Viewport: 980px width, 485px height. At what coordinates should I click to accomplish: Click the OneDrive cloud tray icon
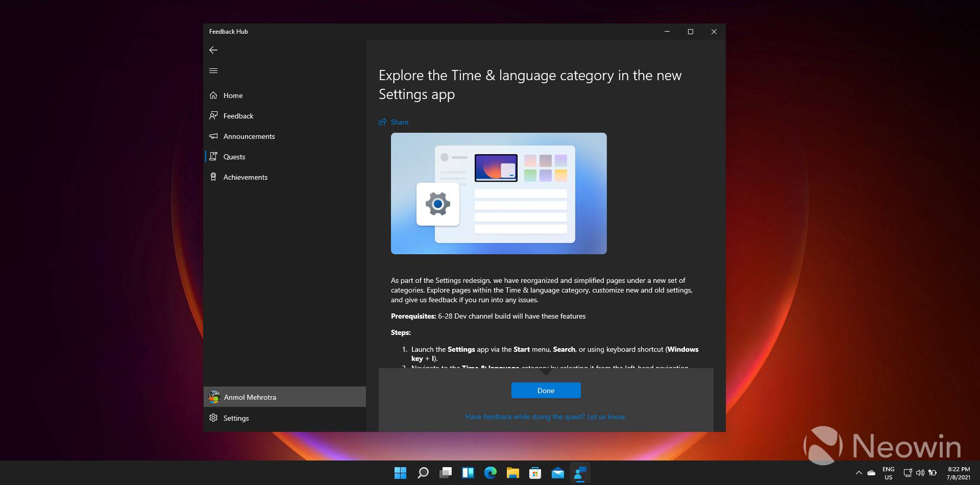(x=871, y=473)
